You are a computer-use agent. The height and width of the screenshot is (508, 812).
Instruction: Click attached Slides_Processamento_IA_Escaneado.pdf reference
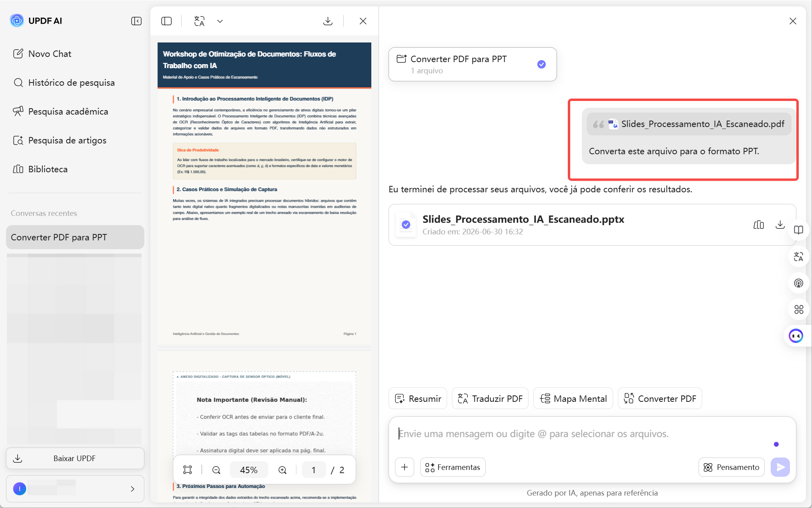click(688, 124)
